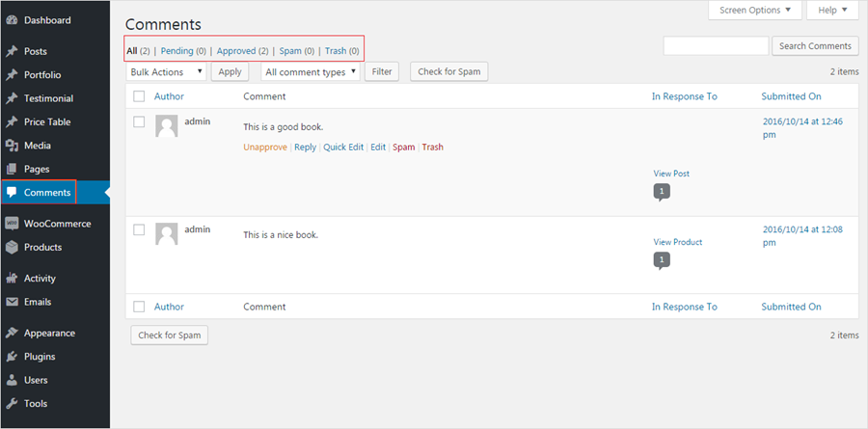Open the Bulk Actions dropdown
The width and height of the screenshot is (868, 429).
pyautogui.click(x=166, y=72)
